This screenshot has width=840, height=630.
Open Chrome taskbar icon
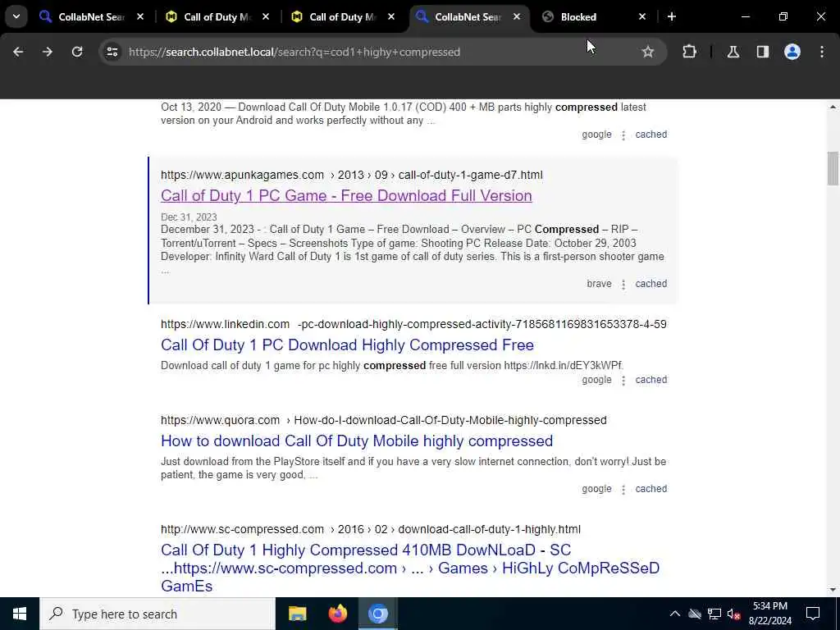point(377,614)
